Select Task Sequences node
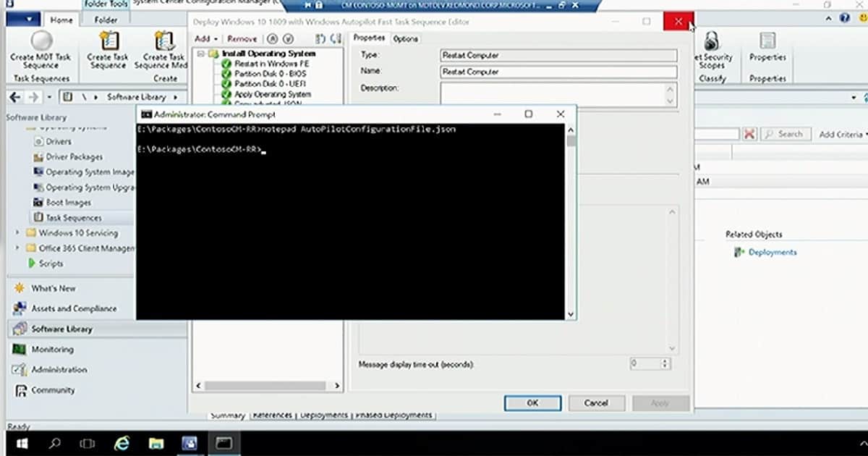Screen dimensions: 868x456 (67, 218)
